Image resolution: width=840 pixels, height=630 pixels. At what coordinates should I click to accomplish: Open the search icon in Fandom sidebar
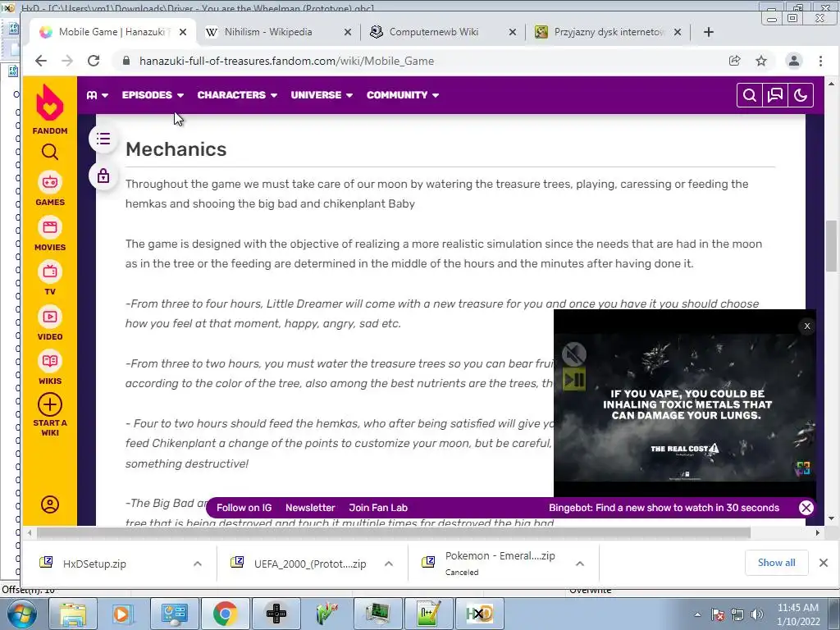pos(50,152)
